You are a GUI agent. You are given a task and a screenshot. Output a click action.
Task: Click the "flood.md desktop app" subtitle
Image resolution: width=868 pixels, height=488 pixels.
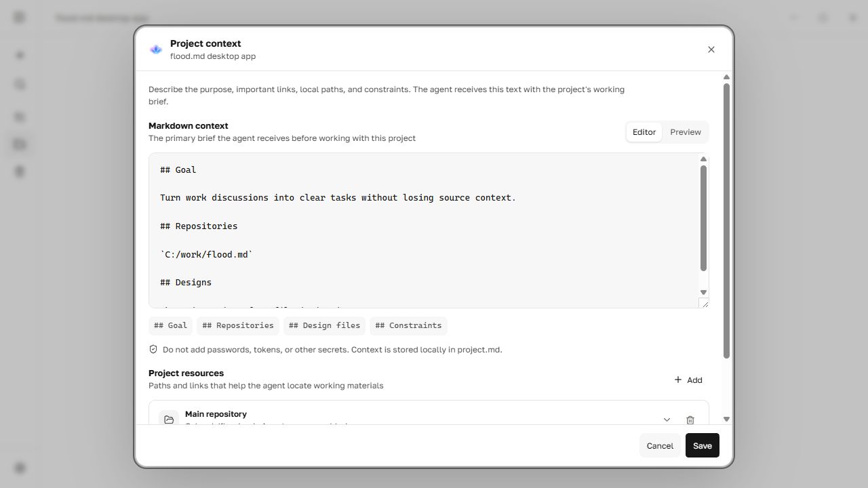point(213,56)
